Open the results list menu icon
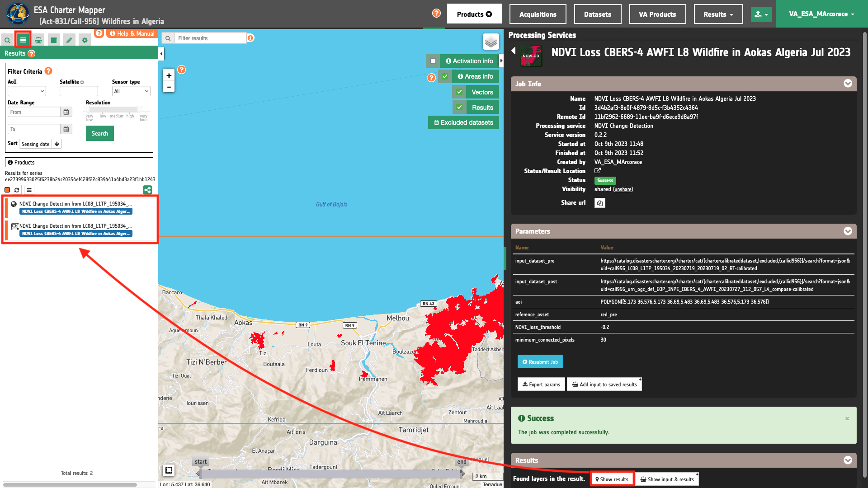The height and width of the screenshot is (488, 868). point(29,190)
